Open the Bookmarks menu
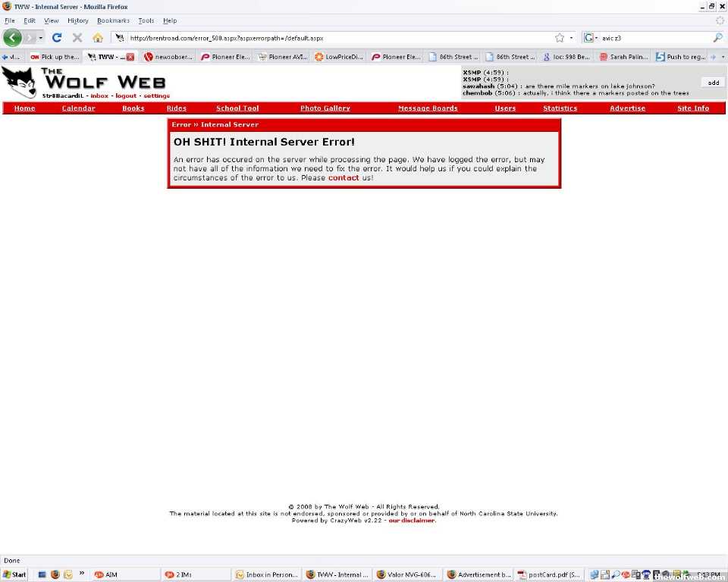This screenshot has height=582, width=728. 113,20
